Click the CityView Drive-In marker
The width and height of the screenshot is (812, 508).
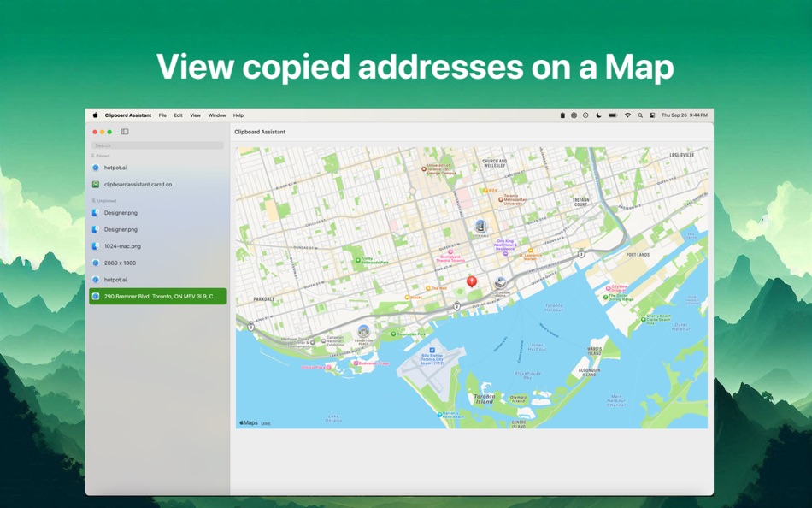click(609, 288)
